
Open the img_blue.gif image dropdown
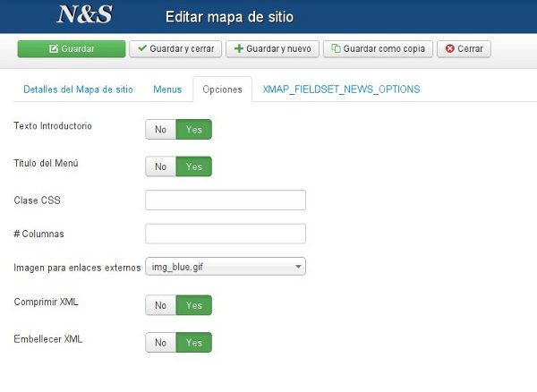click(x=226, y=267)
